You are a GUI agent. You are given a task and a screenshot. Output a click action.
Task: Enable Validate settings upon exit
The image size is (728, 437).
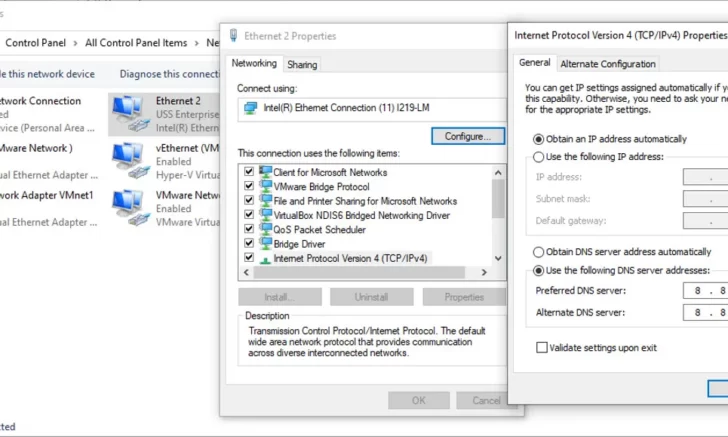point(541,347)
